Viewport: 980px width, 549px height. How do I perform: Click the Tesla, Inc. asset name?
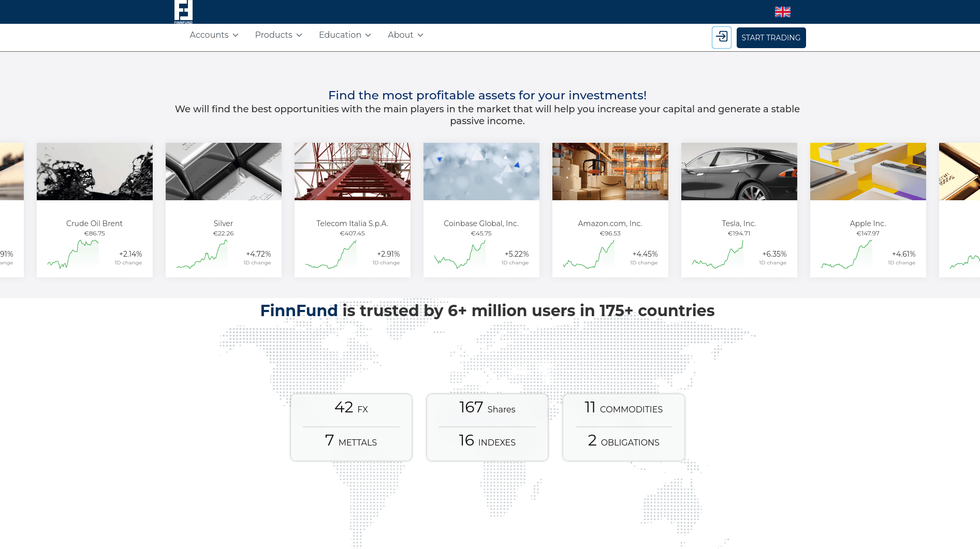pos(739,224)
